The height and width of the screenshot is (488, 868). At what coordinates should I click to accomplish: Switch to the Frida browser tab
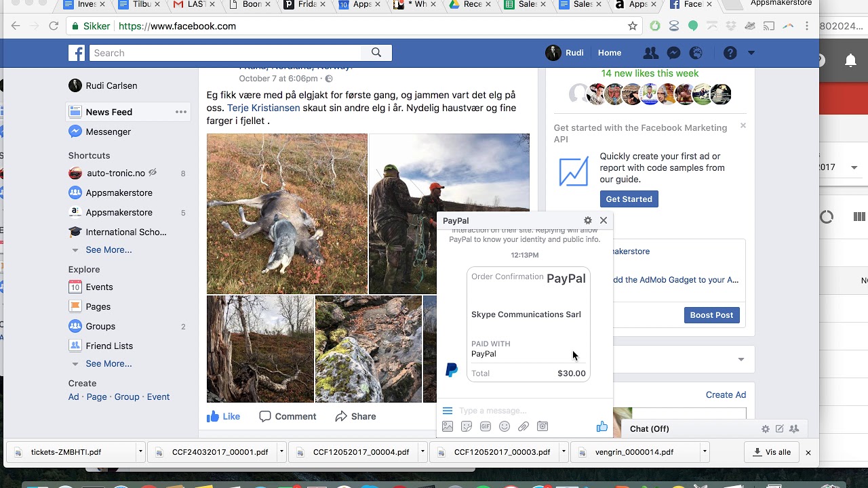coord(304,5)
